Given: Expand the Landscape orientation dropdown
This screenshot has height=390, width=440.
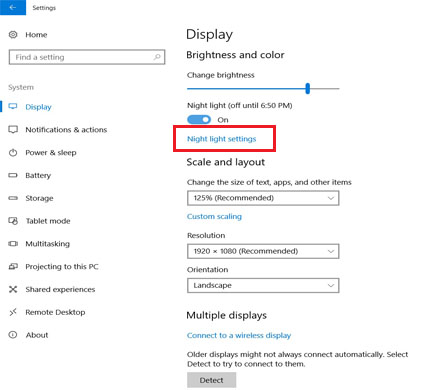Looking at the screenshot, I should click(263, 285).
